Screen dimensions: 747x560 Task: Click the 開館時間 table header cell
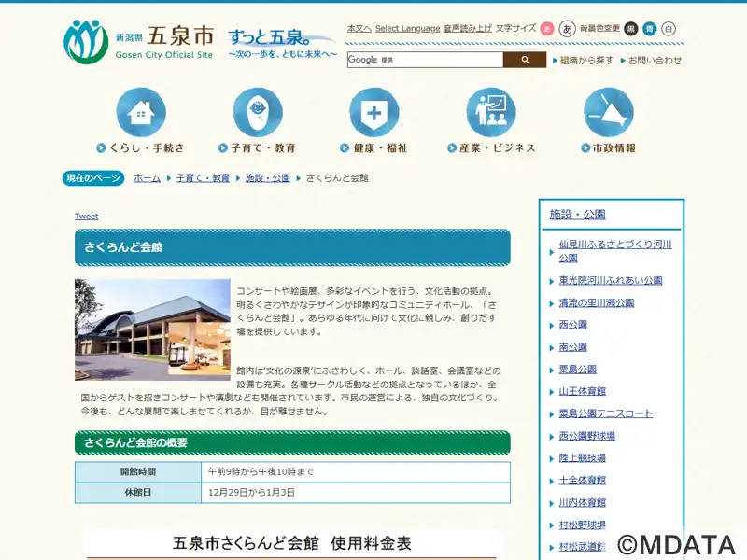coord(138,472)
